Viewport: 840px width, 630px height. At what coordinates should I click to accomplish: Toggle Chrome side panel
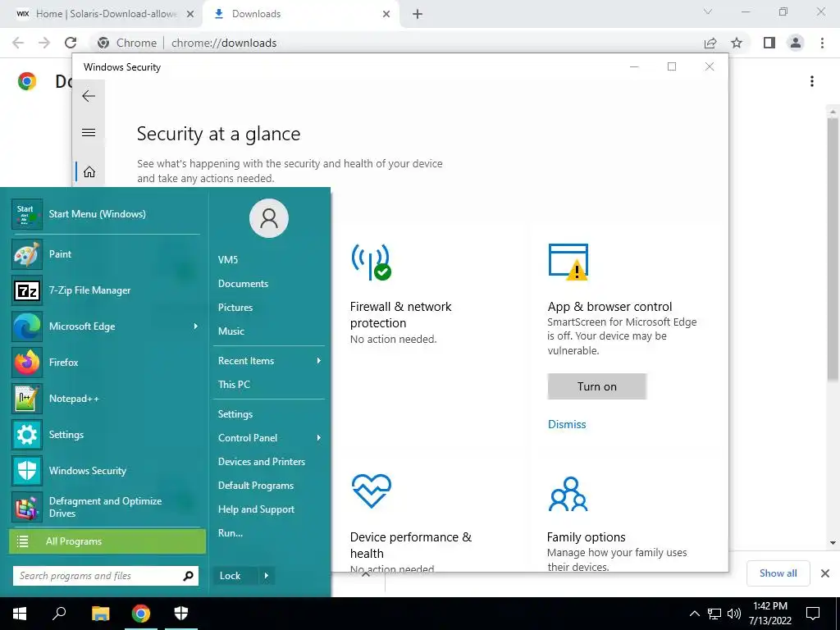coord(769,43)
